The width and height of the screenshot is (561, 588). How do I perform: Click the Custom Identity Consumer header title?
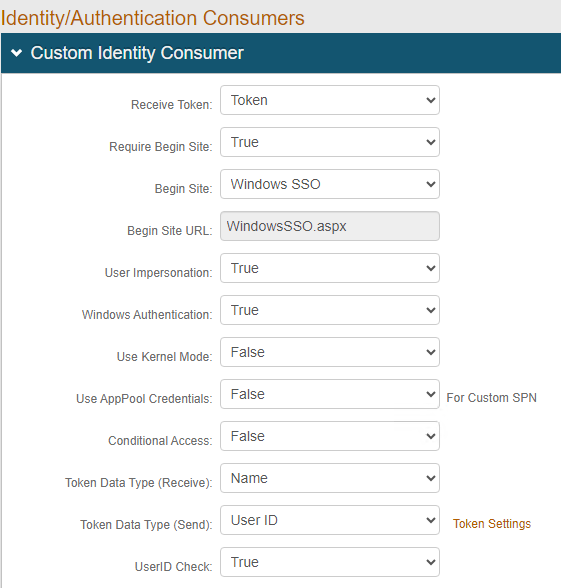(x=137, y=53)
